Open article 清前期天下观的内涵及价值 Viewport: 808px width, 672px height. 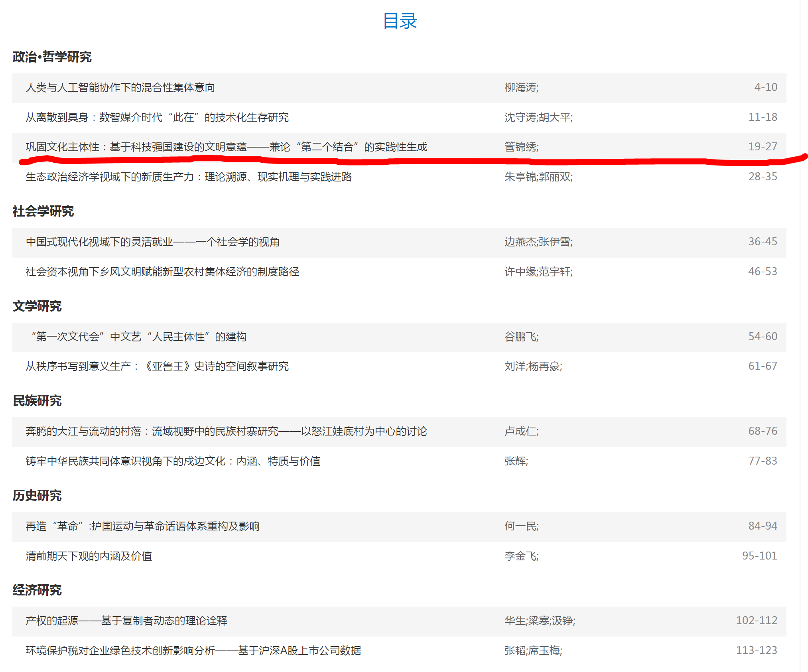coord(89,556)
